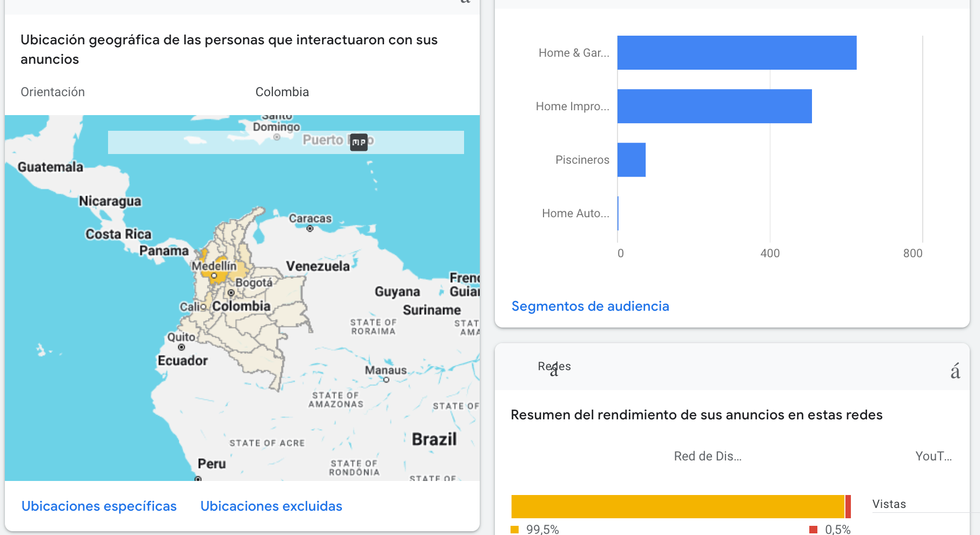980x535 pixels.
Task: Open the Vistas metric selector
Action: [889, 504]
